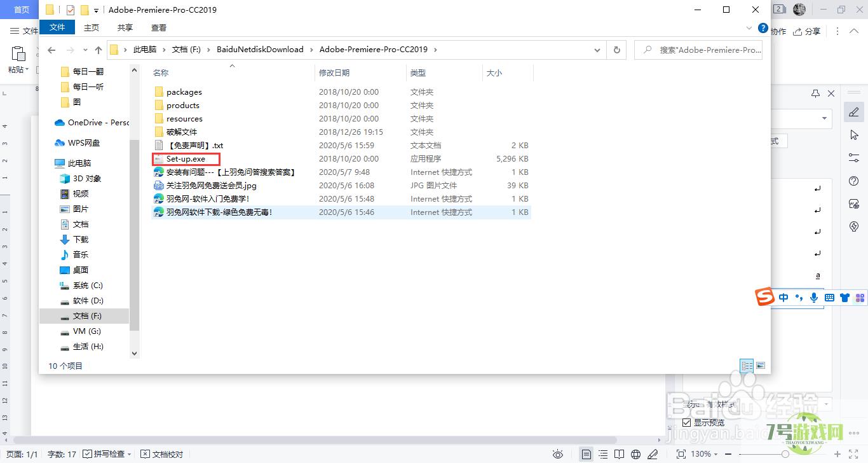The height and width of the screenshot is (463, 868).
Task: Open WPS sidebar settings sliders icon
Action: pos(854,158)
